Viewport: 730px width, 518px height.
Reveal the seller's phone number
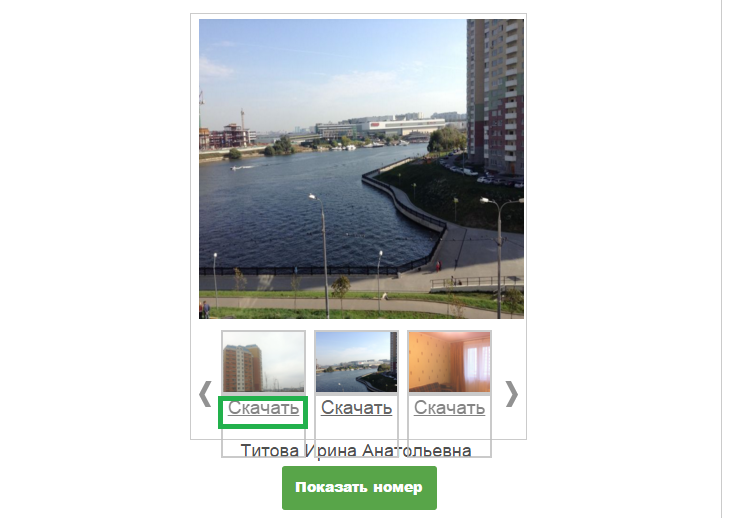point(359,488)
